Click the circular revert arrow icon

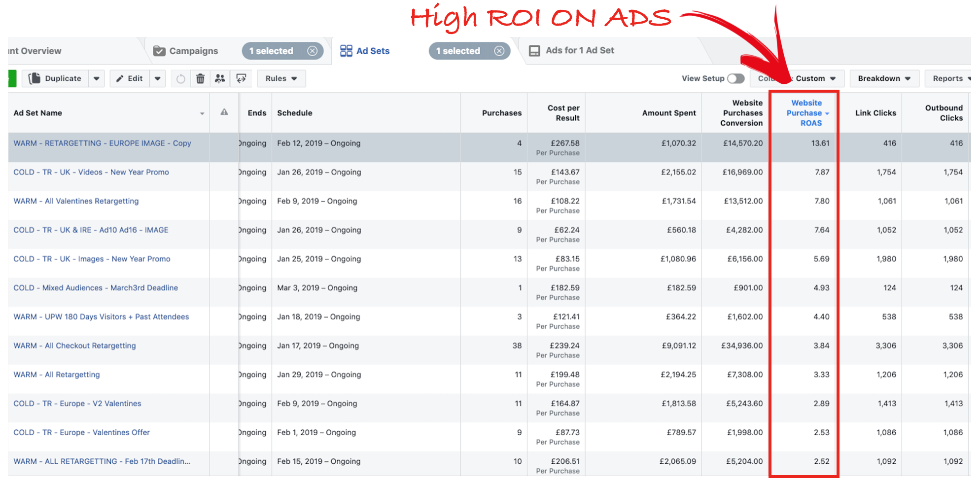pos(181,78)
